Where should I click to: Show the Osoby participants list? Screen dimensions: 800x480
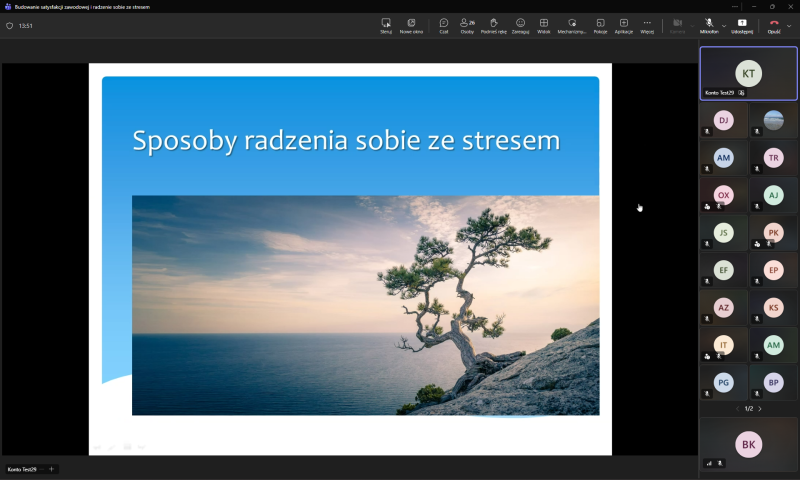(467, 25)
